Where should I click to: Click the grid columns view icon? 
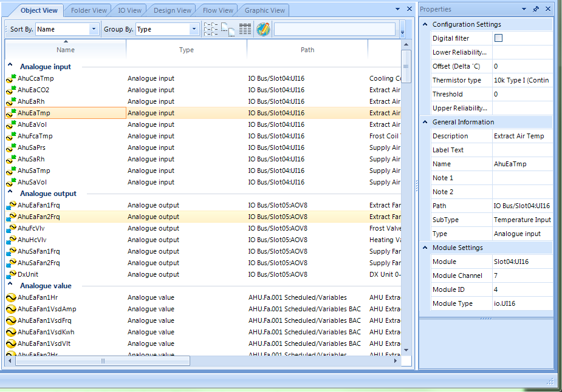point(245,29)
